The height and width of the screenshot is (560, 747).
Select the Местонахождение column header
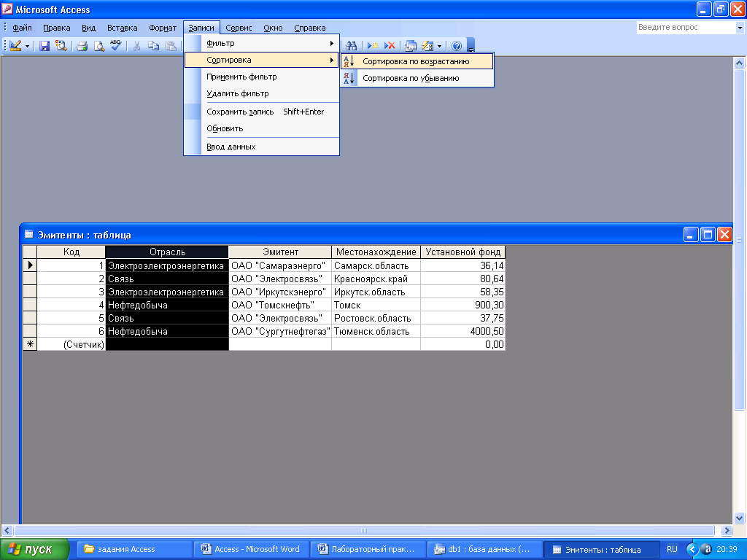click(x=376, y=252)
